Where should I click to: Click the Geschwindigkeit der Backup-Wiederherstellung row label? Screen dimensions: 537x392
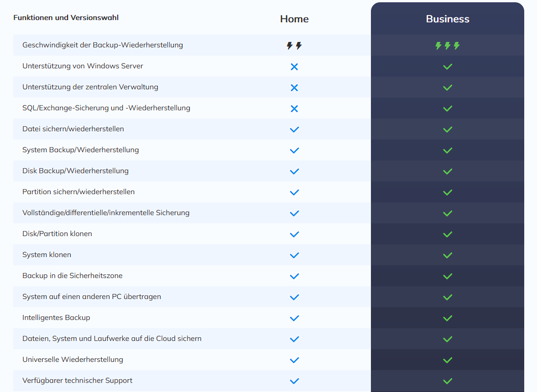point(103,45)
